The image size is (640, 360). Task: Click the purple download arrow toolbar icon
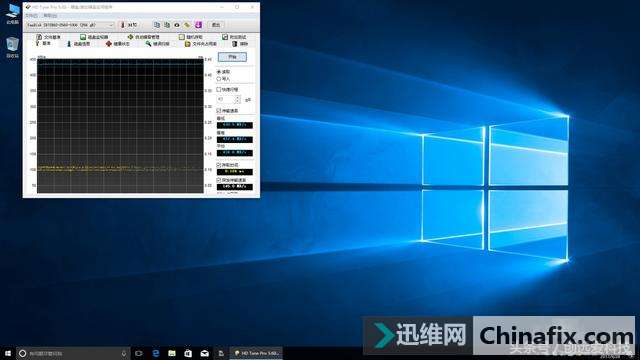[x=198, y=25]
